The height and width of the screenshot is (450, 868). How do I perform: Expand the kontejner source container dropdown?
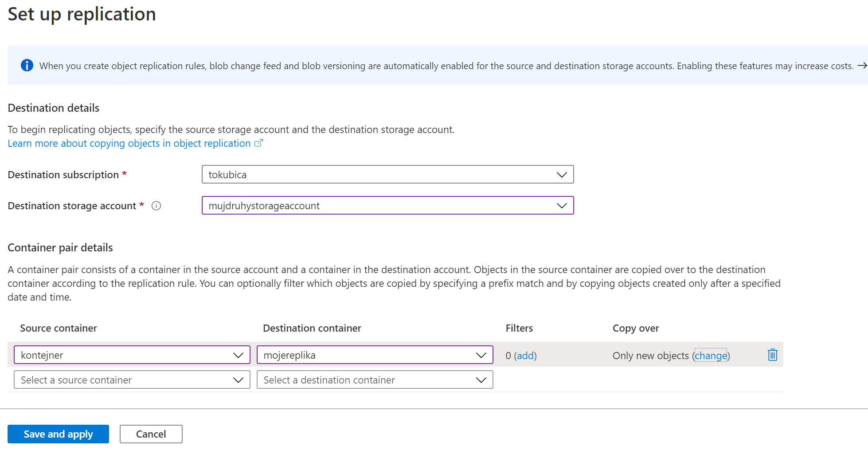124,355
